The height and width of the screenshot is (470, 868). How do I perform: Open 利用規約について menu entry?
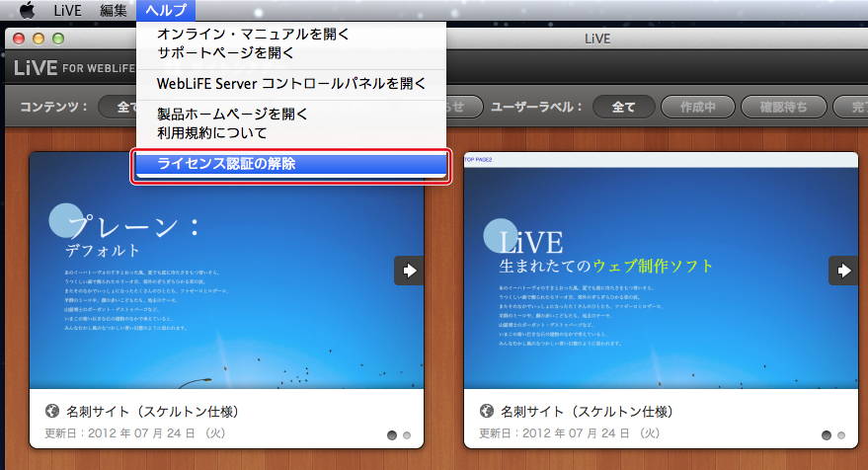(291, 133)
